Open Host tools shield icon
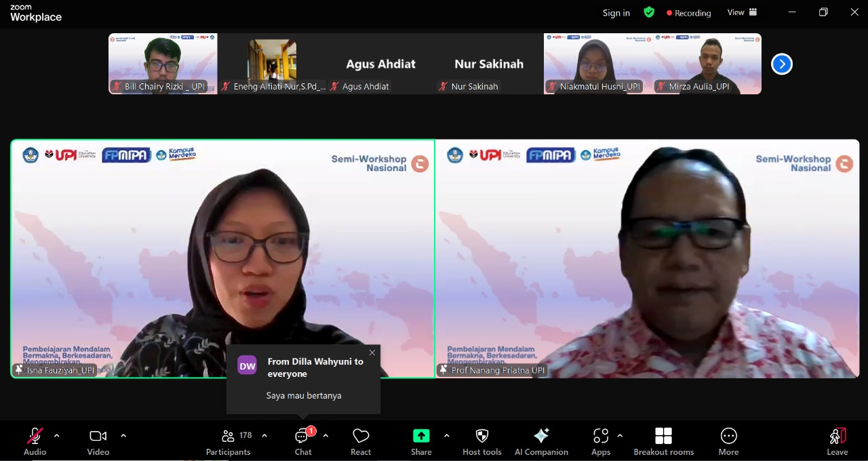The width and height of the screenshot is (868, 461). click(x=482, y=441)
